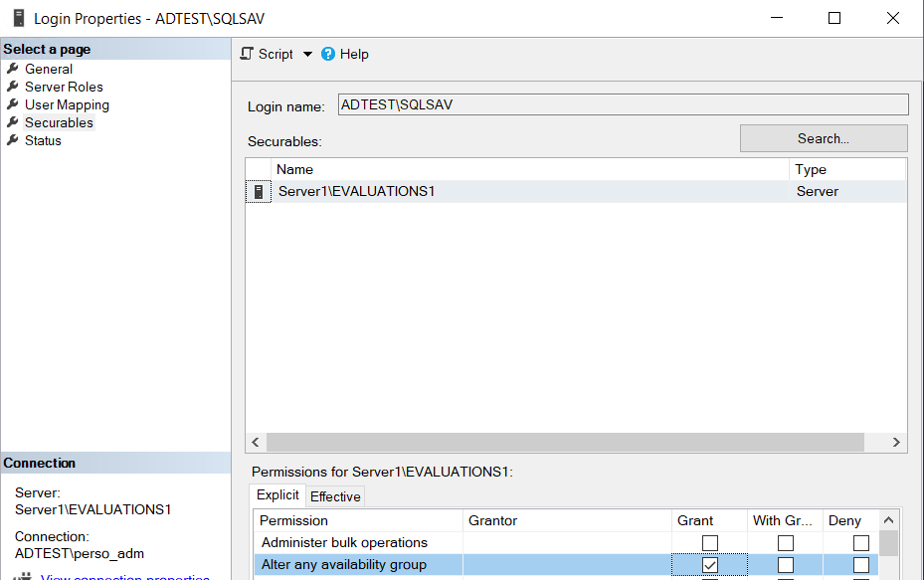Click into the Login name field

click(623, 104)
